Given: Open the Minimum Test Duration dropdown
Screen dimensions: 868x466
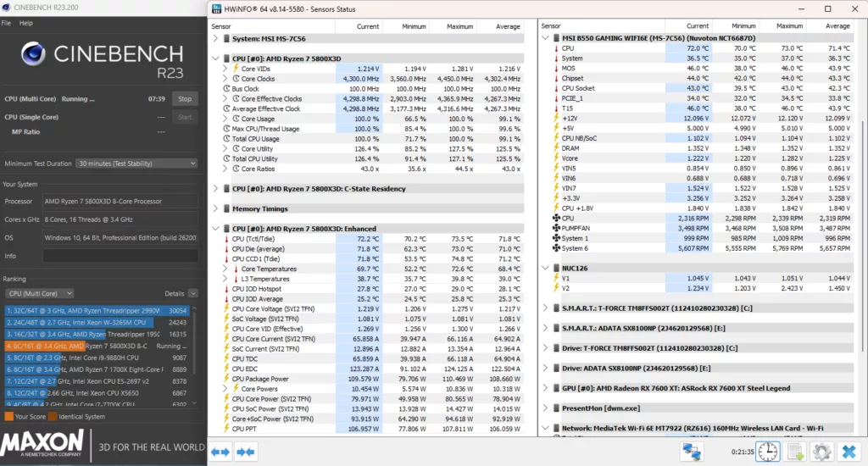Looking at the screenshot, I should 136,164.
